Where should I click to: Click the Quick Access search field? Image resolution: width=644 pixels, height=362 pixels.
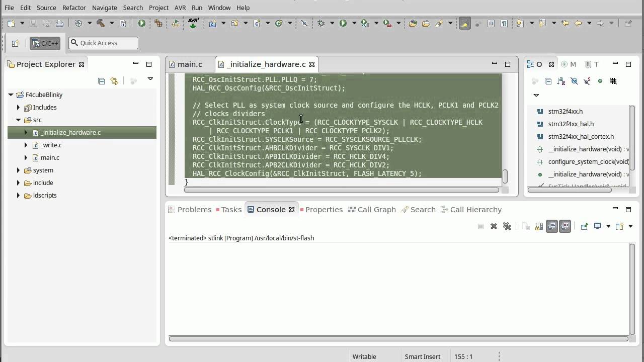coord(104,43)
